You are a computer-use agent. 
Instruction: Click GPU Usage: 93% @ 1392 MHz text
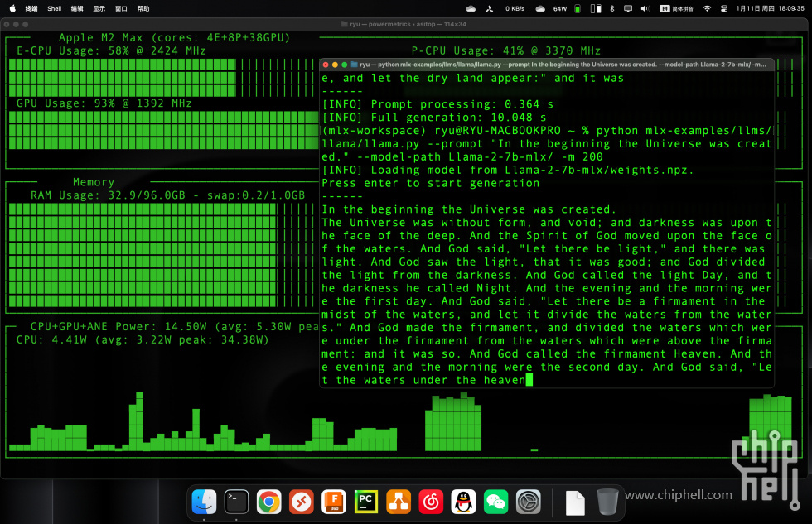pyautogui.click(x=104, y=103)
